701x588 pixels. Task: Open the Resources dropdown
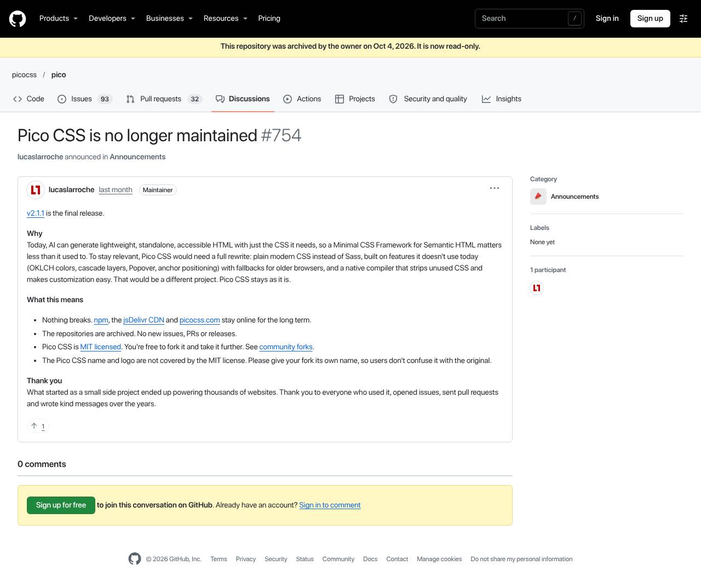point(226,19)
